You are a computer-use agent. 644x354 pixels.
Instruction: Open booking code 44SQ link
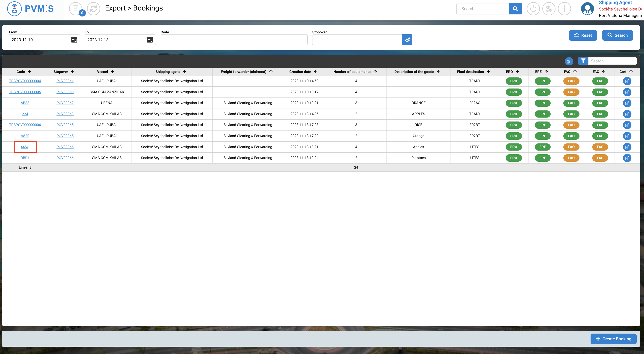pyautogui.click(x=25, y=147)
